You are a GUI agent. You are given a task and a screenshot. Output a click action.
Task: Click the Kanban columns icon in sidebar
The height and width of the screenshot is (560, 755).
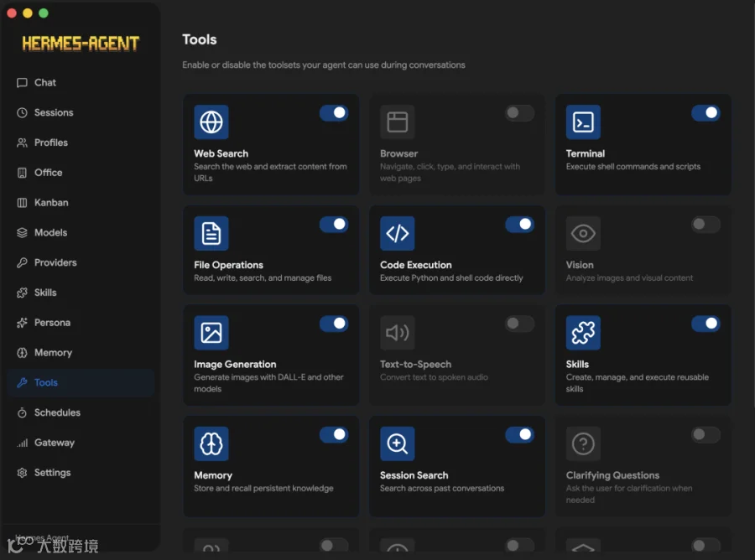[22, 203]
